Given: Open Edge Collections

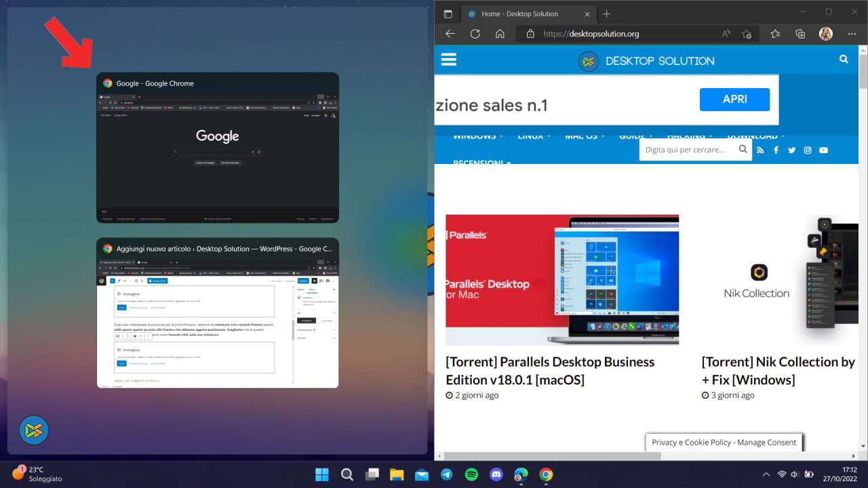Looking at the screenshot, I should click(x=800, y=34).
